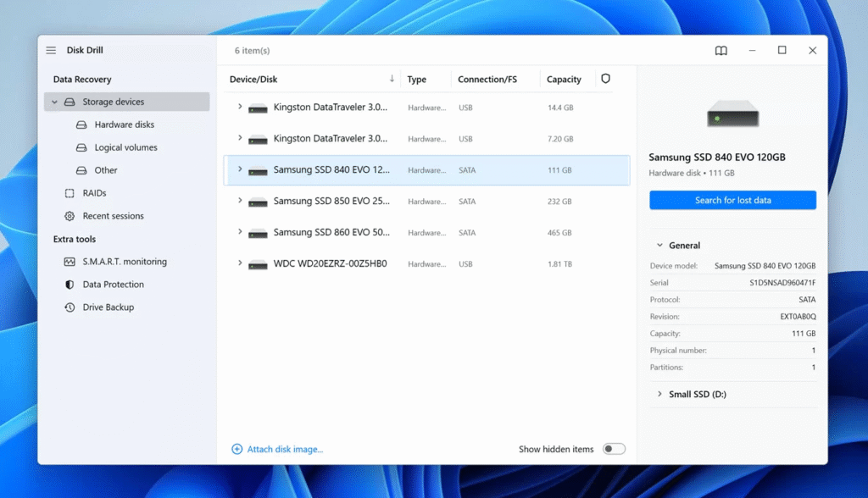868x498 pixels.
Task: Click the book help icon in title bar
Action: tap(721, 51)
